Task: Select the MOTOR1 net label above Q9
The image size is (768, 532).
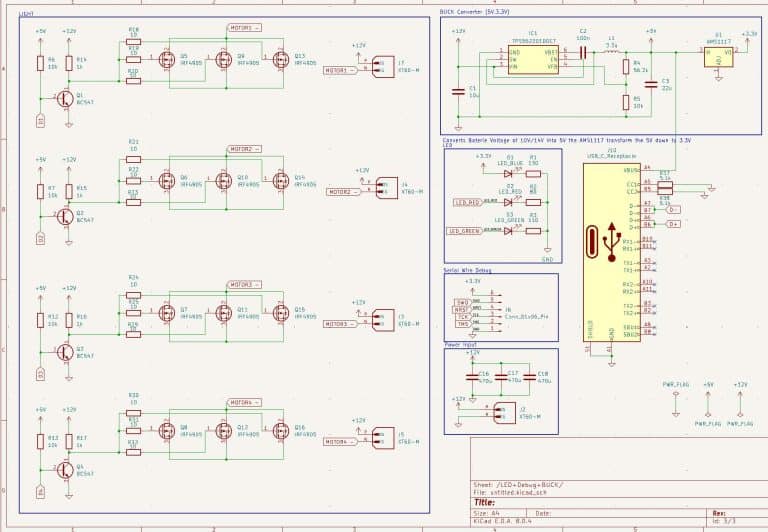Action: [245, 29]
